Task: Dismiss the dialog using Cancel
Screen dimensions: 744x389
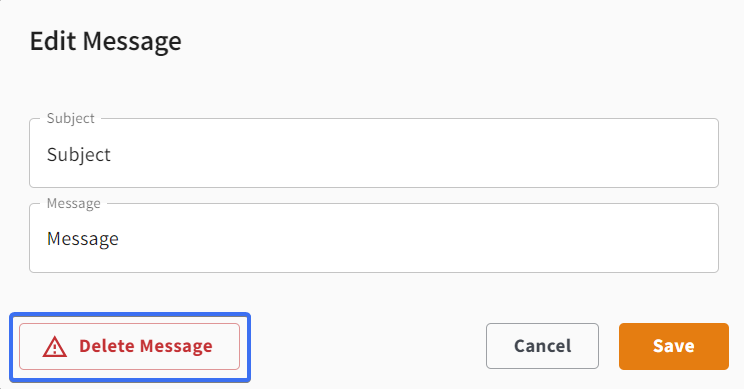Action: pyautogui.click(x=542, y=346)
